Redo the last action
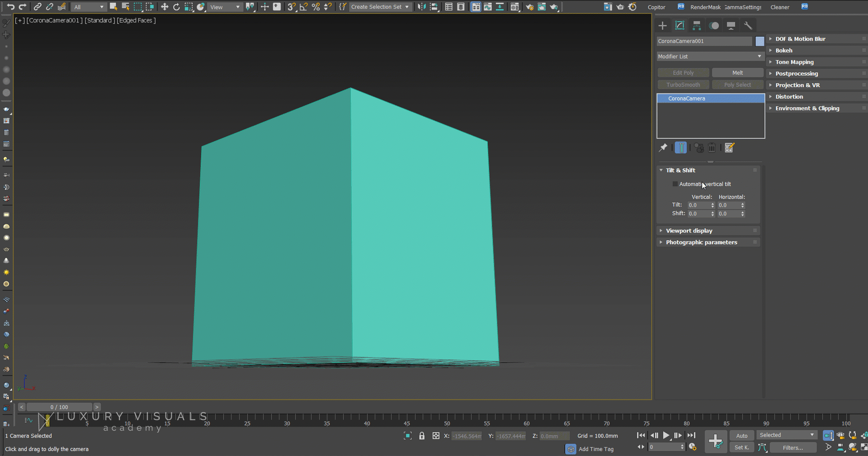The height and width of the screenshot is (456, 868). coord(22,7)
